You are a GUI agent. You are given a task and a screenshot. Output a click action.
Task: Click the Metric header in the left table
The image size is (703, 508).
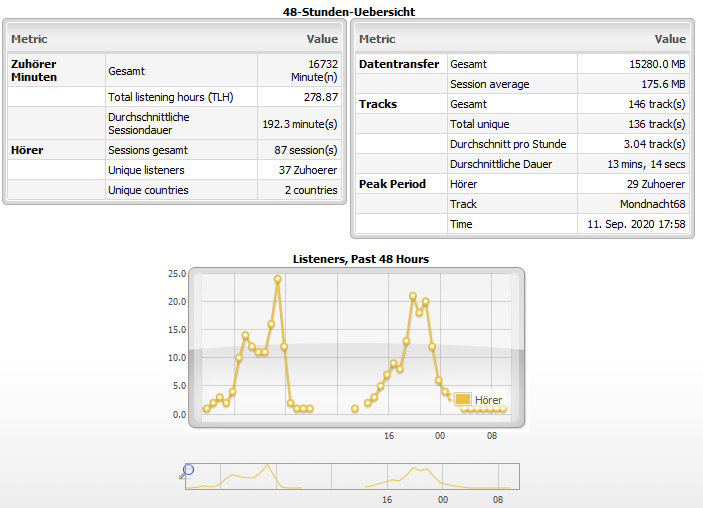tap(29, 39)
